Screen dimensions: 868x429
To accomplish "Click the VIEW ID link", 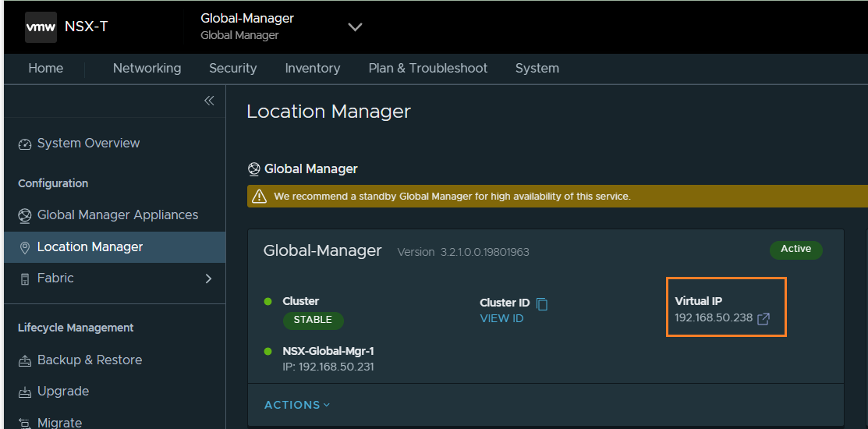I will (501, 318).
